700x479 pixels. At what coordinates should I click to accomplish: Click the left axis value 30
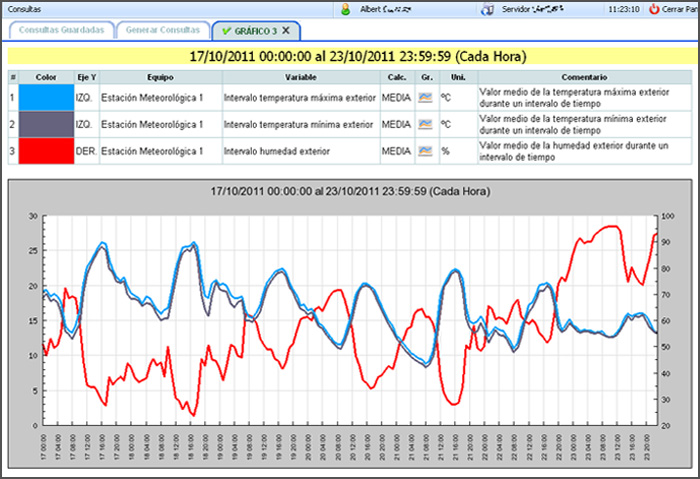click(x=33, y=216)
